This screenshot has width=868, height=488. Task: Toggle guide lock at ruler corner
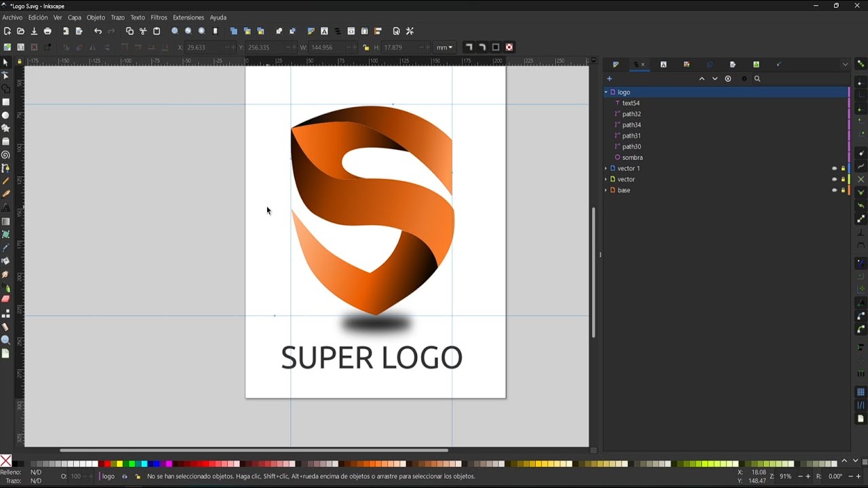(x=19, y=62)
